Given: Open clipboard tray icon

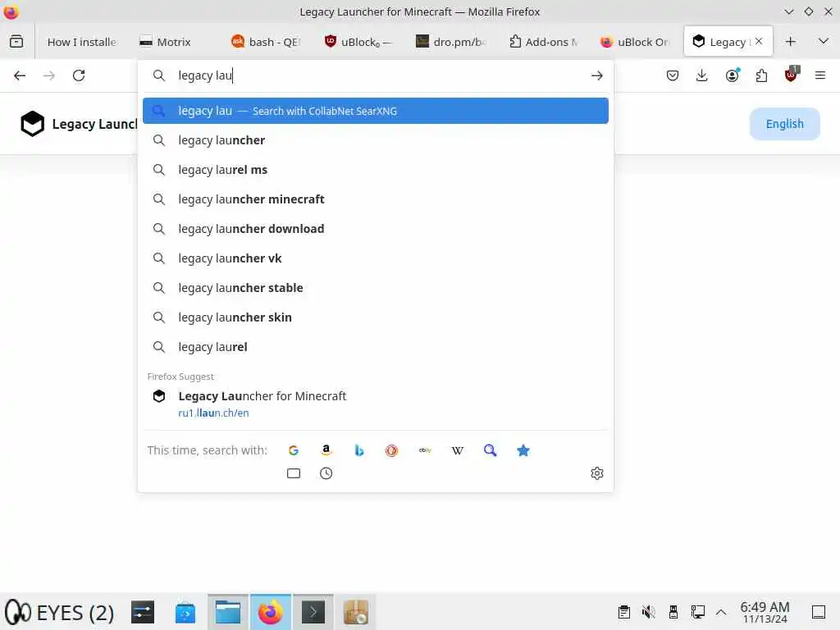Looking at the screenshot, I should (x=624, y=612).
